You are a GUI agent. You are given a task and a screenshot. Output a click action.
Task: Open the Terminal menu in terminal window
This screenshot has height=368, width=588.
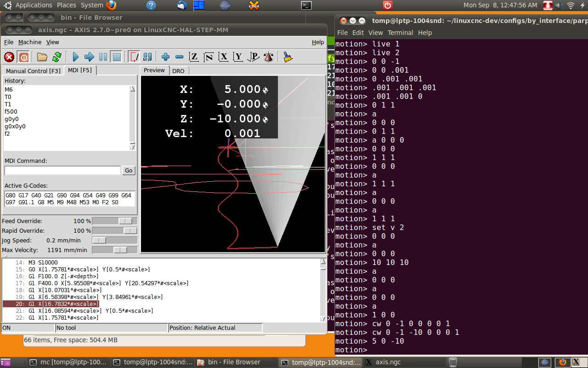pos(401,33)
